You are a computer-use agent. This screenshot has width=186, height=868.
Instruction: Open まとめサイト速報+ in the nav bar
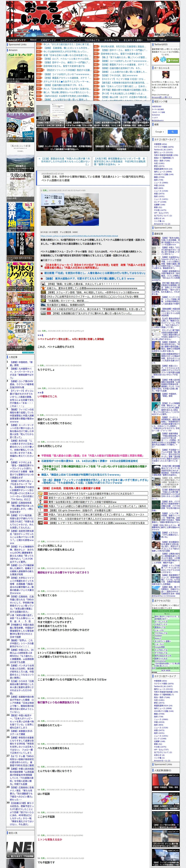click(x=133, y=40)
